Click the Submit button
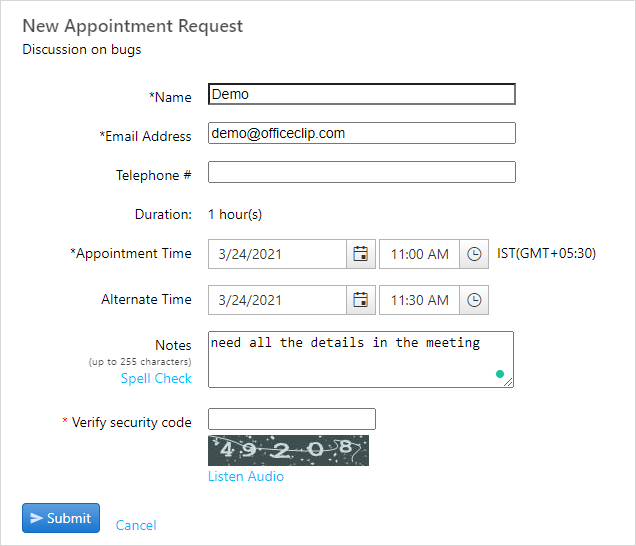This screenshot has height=546, width=636. [x=61, y=518]
